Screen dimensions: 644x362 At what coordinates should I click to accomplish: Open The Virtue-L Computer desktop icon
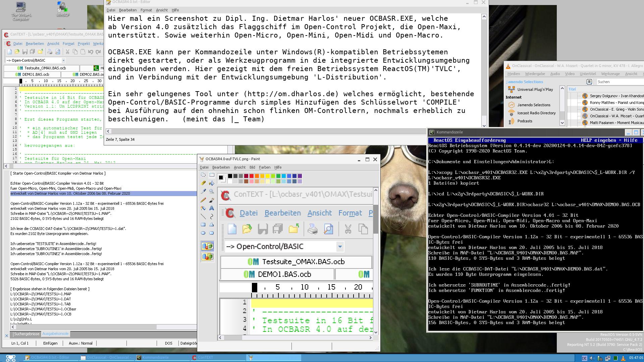pyautogui.click(x=21, y=11)
